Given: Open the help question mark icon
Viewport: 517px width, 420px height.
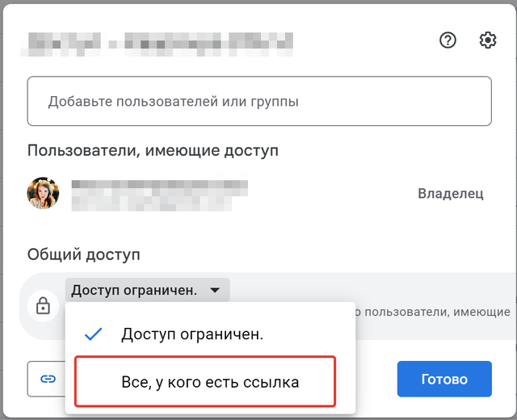Looking at the screenshot, I should coord(448,40).
